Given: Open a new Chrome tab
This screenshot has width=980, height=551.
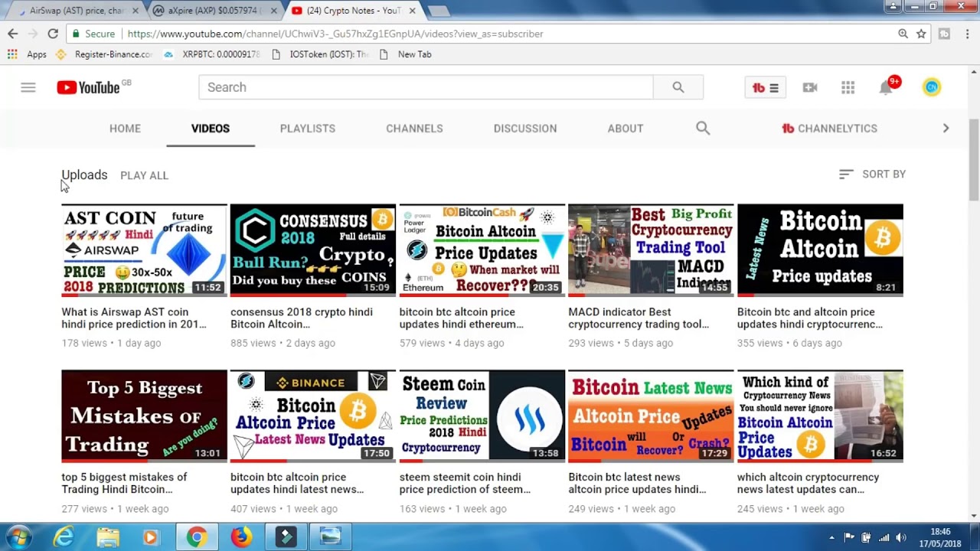Looking at the screenshot, I should click(438, 11).
